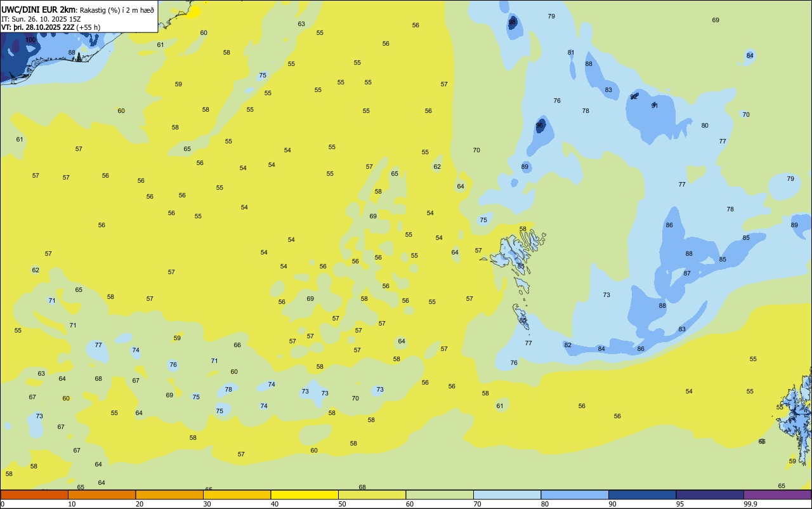This screenshot has width=812, height=509.
Task: Click the '95' legend scale label
Action: point(680,504)
